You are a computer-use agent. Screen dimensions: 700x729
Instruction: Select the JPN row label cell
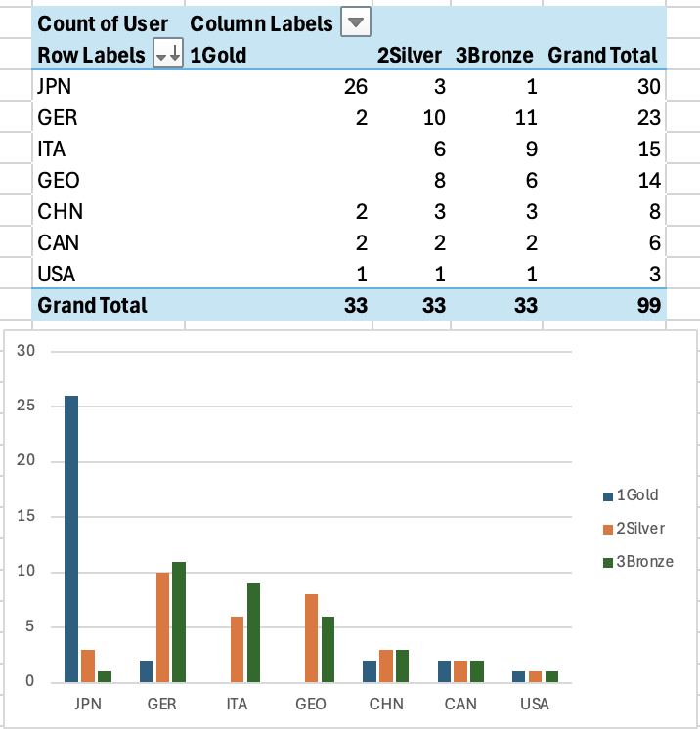[58, 87]
